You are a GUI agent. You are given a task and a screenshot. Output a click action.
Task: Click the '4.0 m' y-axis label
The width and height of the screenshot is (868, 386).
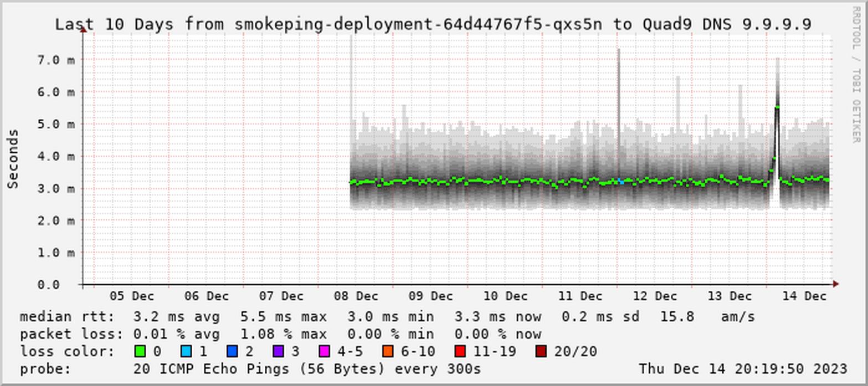[55, 156]
